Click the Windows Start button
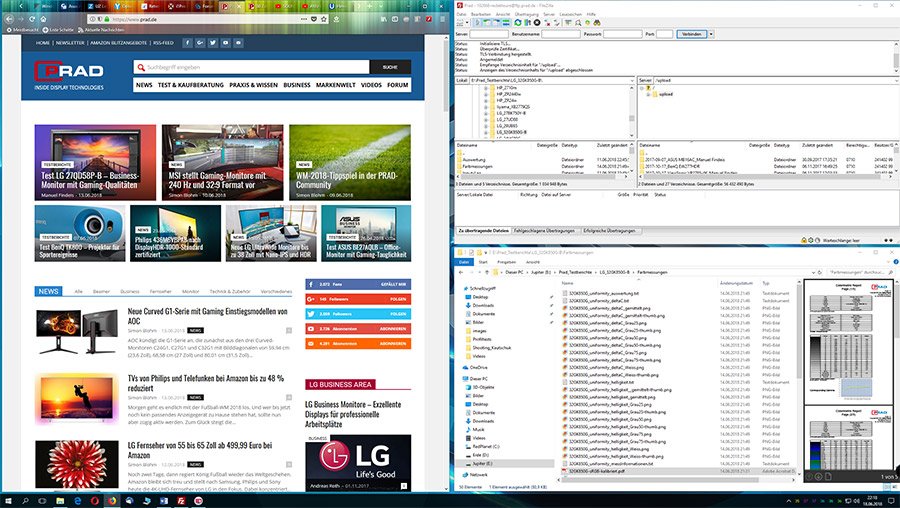Viewport: 900px width, 508px height. click(x=9, y=500)
